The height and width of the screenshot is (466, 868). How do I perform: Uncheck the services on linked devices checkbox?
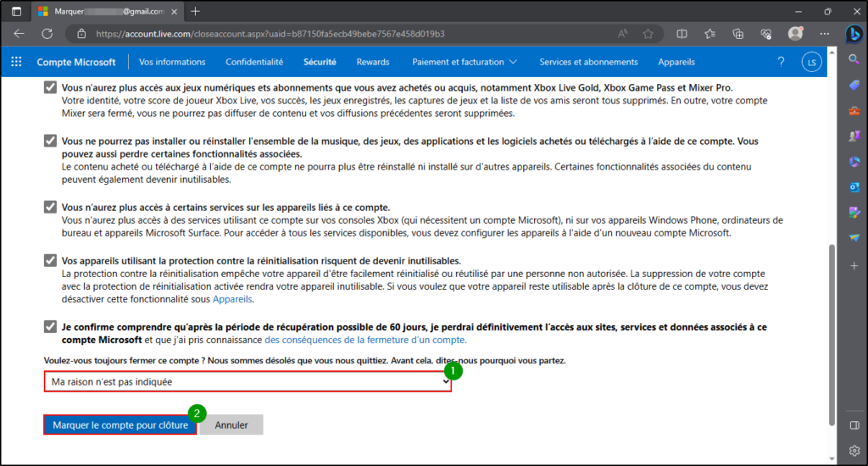click(x=50, y=207)
